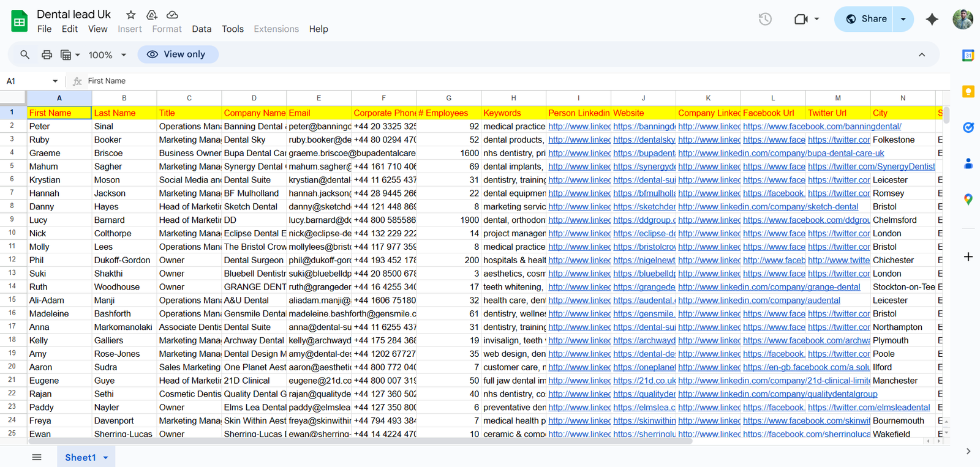This screenshot has height=467, width=980.
Task: Open the Share options dropdown arrow
Action: 903,19
